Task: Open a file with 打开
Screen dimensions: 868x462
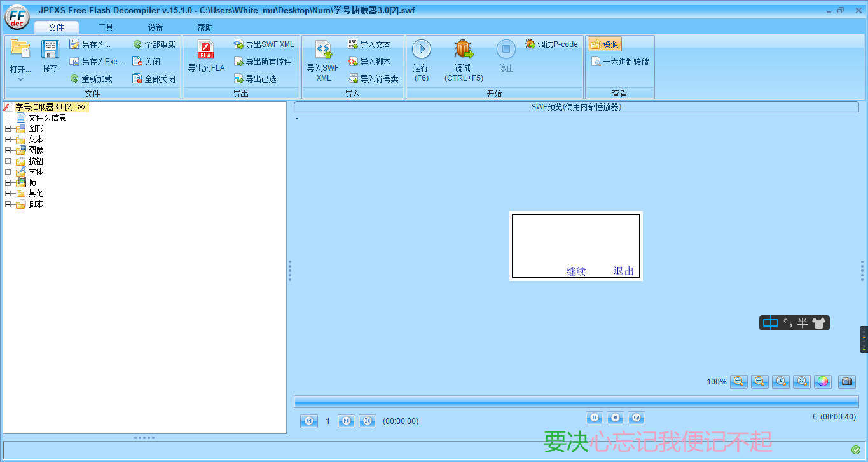Action: point(20,56)
